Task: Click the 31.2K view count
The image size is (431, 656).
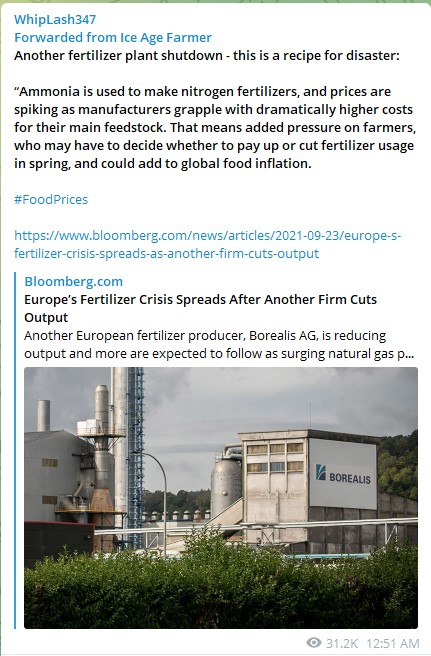Action: pyautogui.click(x=342, y=643)
